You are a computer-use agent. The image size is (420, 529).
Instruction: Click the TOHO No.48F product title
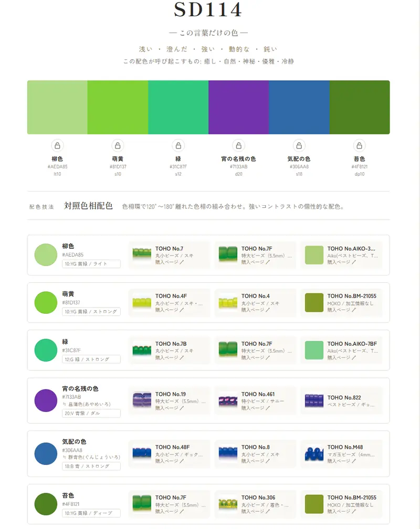[x=173, y=447]
